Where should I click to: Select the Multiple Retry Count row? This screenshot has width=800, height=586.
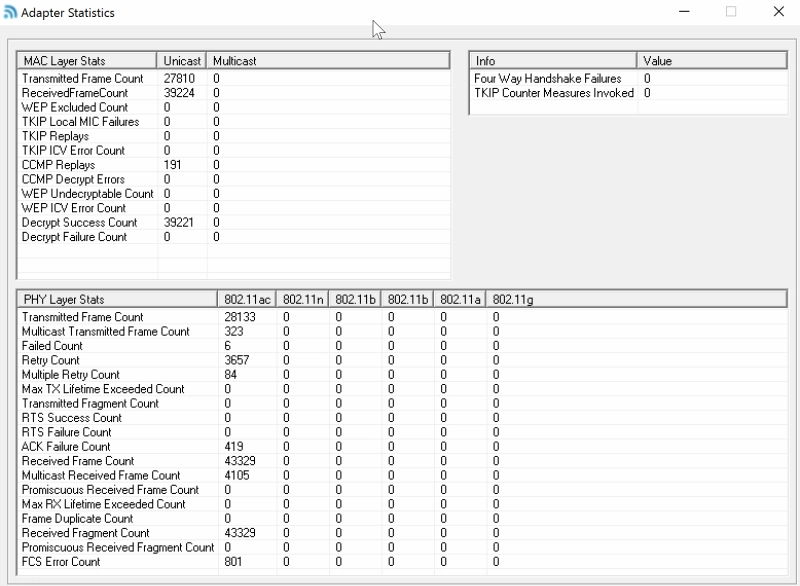pos(402,375)
